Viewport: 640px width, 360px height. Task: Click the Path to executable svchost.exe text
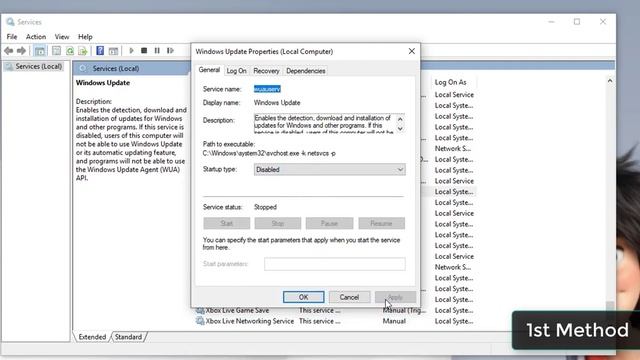click(269, 153)
